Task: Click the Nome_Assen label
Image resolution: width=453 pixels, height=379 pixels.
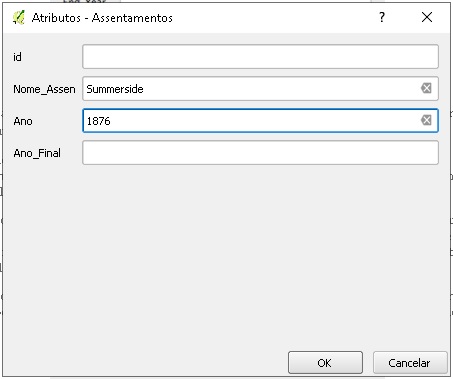Action: tap(44, 89)
